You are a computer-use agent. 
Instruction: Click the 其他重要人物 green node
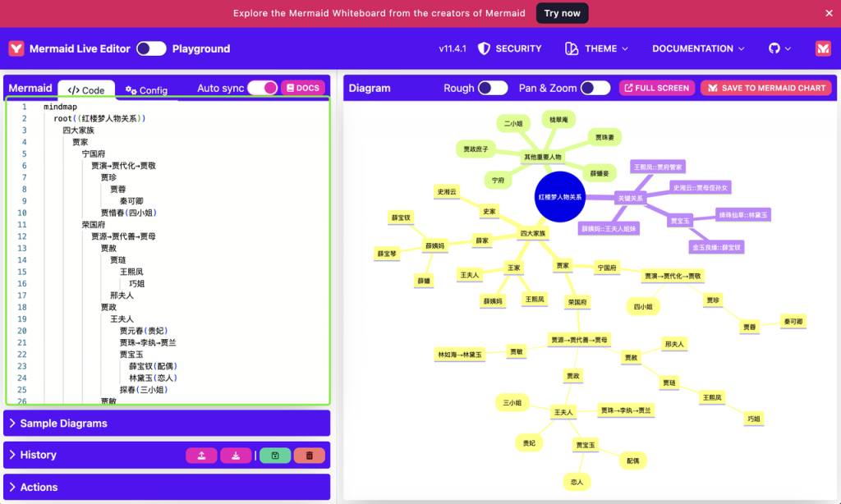[x=543, y=157]
